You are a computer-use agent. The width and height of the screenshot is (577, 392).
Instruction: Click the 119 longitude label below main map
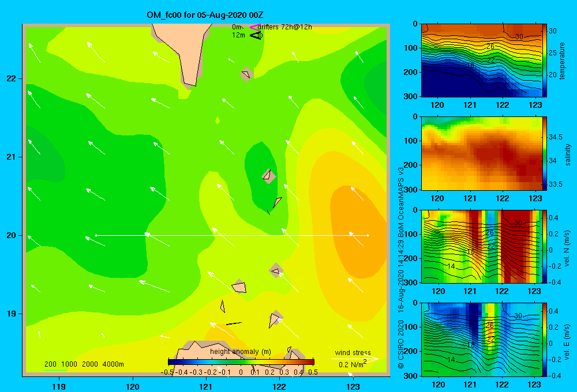pyautogui.click(x=59, y=386)
